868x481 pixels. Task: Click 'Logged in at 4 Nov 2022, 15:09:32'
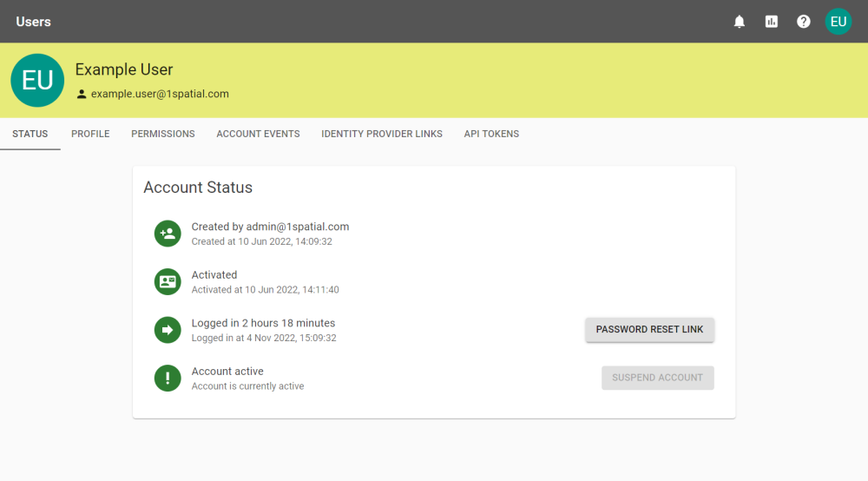point(264,339)
